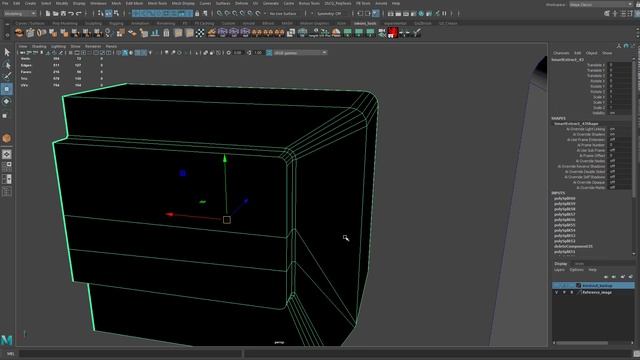The height and width of the screenshot is (360, 640).
Task: Activate the Move tool in toolbox
Action: tap(7, 89)
